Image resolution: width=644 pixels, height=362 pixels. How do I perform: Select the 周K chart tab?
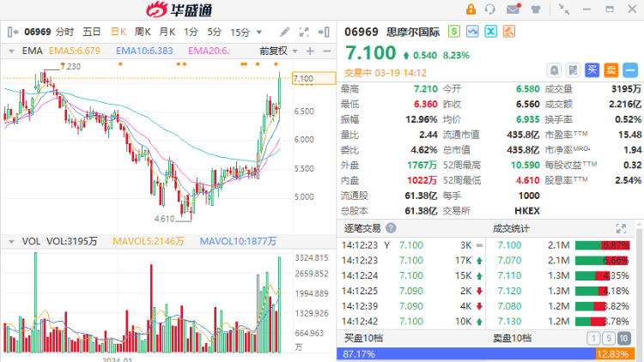pyautogui.click(x=143, y=32)
